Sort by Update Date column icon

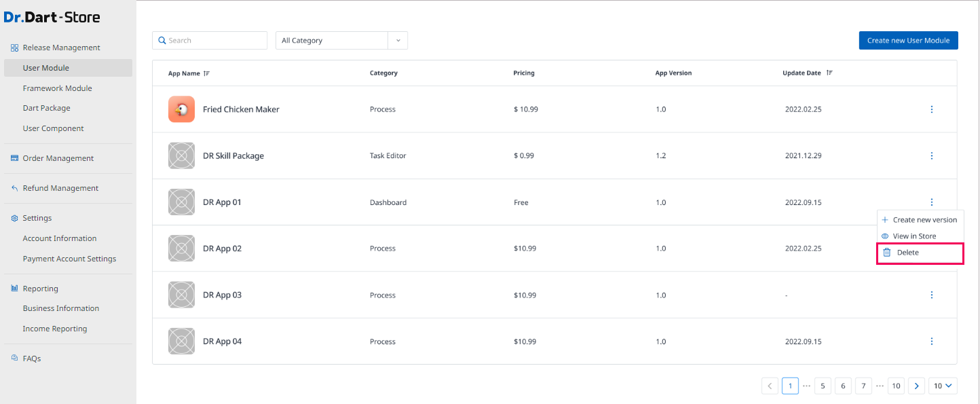829,73
